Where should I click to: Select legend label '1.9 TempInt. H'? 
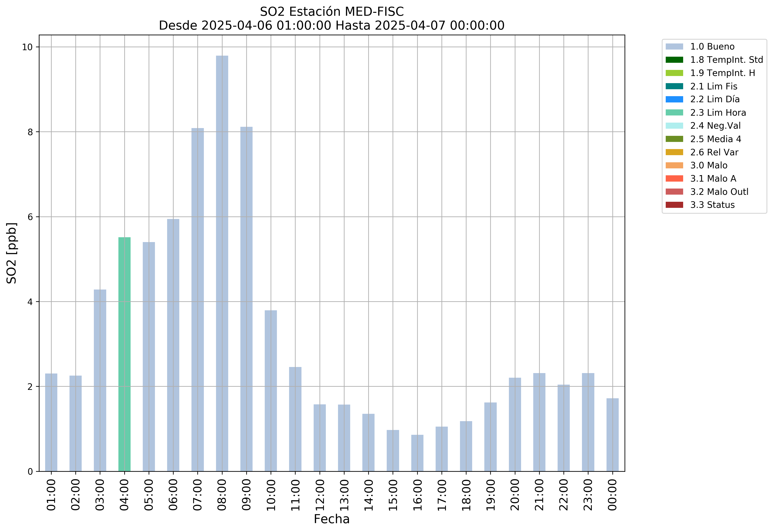[x=722, y=73]
